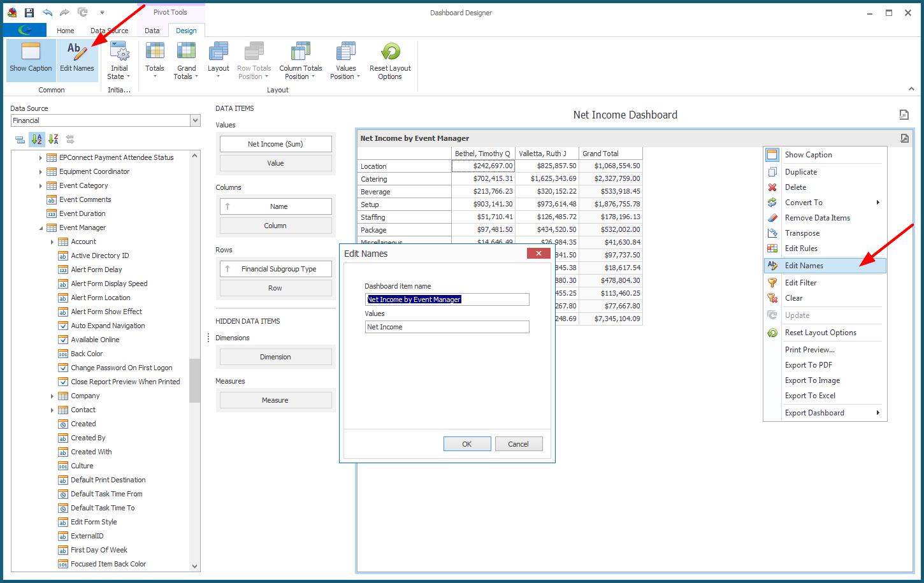This screenshot has height=583, width=924.
Task: Open the application menu button
Action: tap(25, 30)
